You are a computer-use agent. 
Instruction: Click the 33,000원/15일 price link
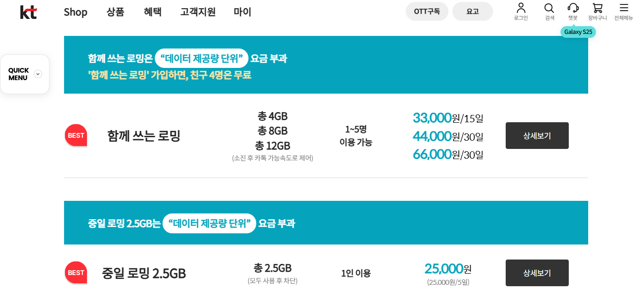click(x=447, y=118)
